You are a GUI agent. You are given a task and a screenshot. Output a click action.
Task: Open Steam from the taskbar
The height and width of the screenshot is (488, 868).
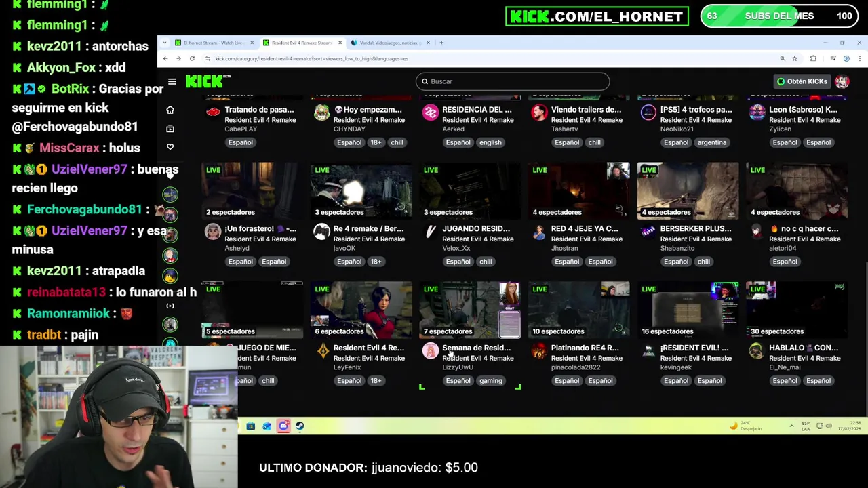(x=300, y=426)
